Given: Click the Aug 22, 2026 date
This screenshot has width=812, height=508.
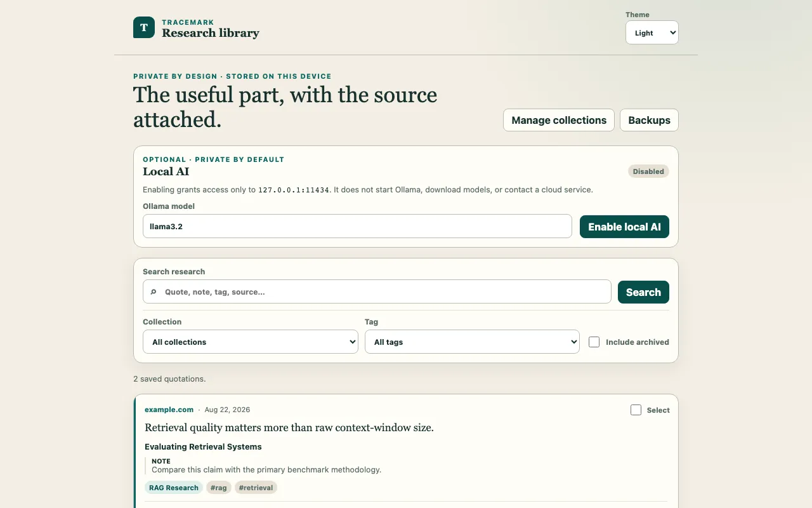Looking at the screenshot, I should (x=227, y=410).
